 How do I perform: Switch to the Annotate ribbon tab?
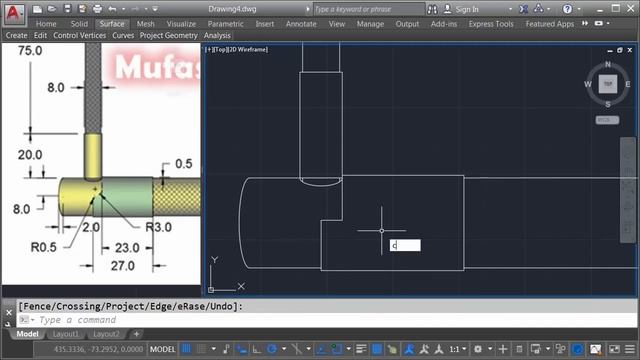[x=301, y=24]
